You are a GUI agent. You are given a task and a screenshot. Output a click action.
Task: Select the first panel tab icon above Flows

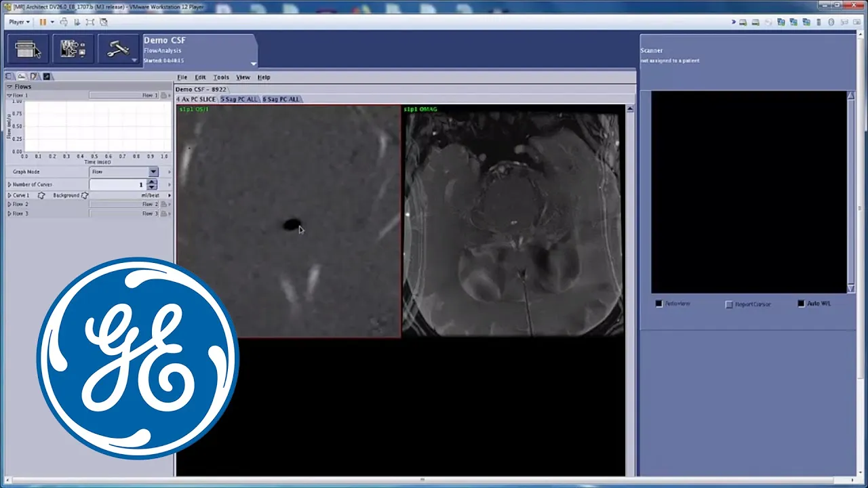pyautogui.click(x=9, y=77)
